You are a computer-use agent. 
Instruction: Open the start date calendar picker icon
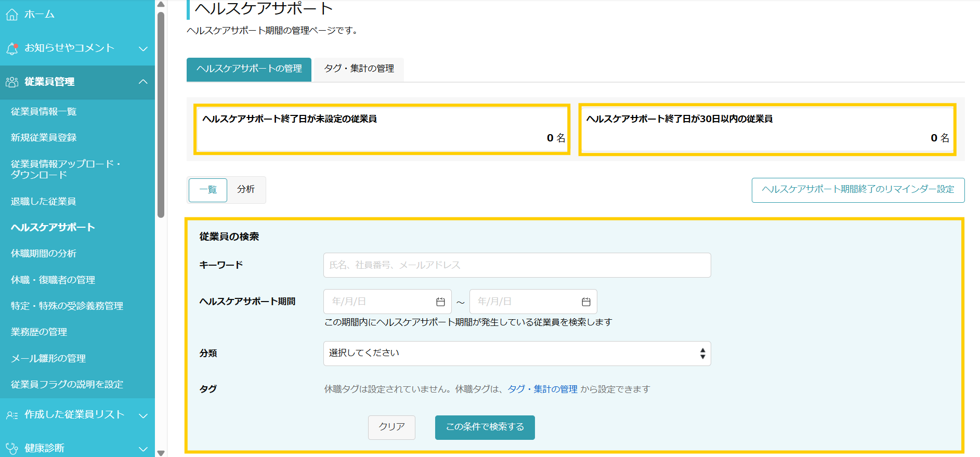440,302
